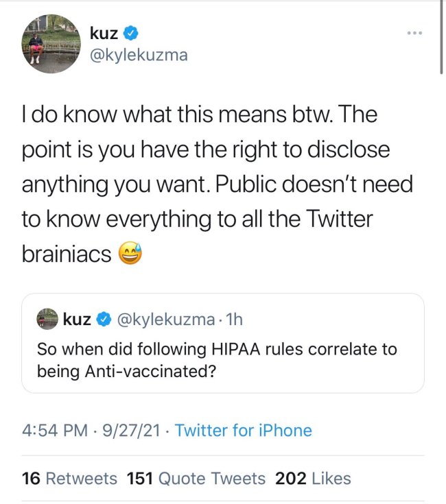Click the vertical scrollbar on the right edge

441,38
